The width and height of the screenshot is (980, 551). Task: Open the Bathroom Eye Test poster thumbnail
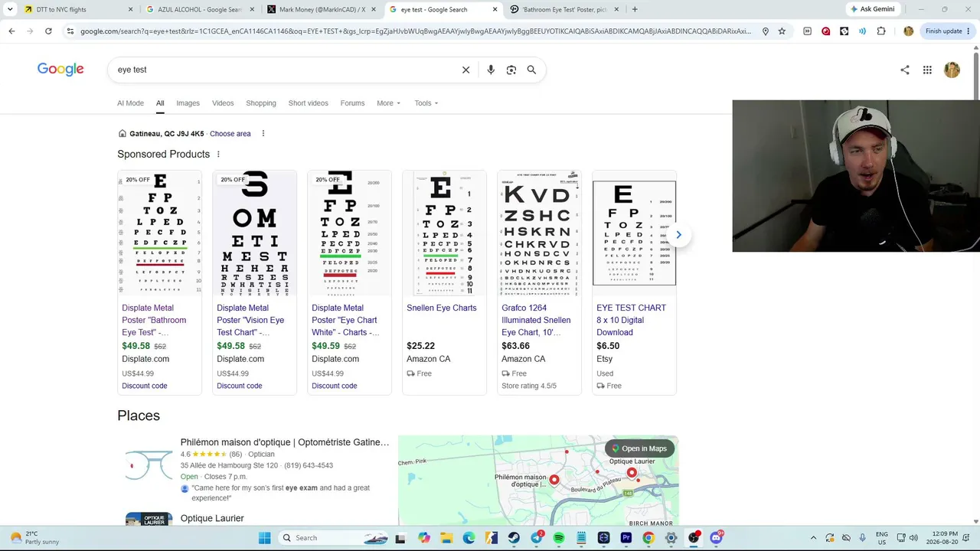159,233
